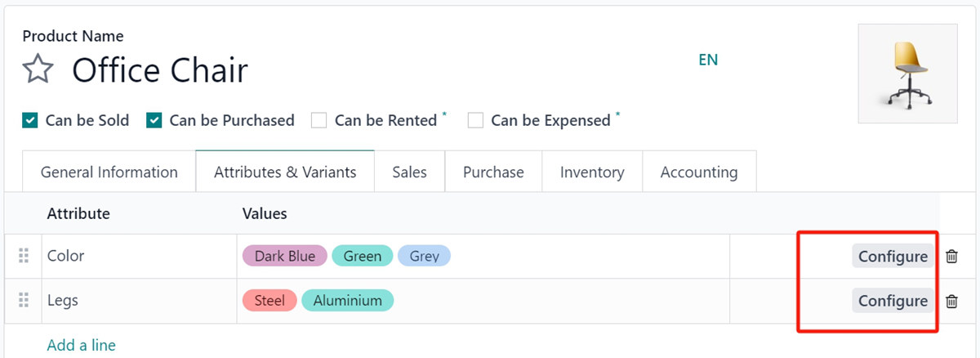Switch to the Sales tab
The height and width of the screenshot is (358, 980).
click(409, 172)
